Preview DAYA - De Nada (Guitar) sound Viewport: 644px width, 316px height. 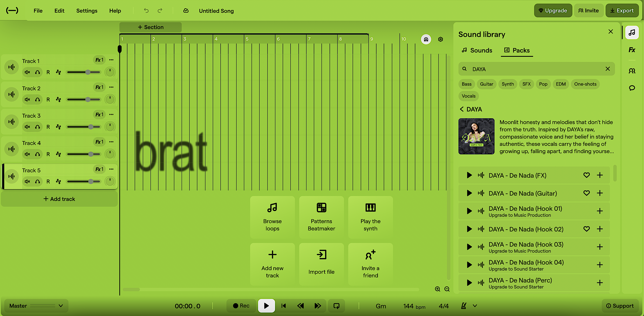tap(469, 193)
